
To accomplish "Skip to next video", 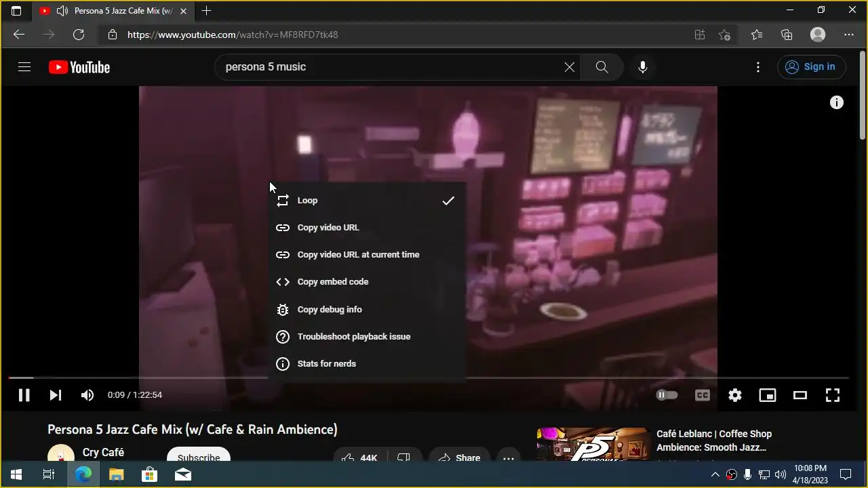I will pyautogui.click(x=56, y=395).
